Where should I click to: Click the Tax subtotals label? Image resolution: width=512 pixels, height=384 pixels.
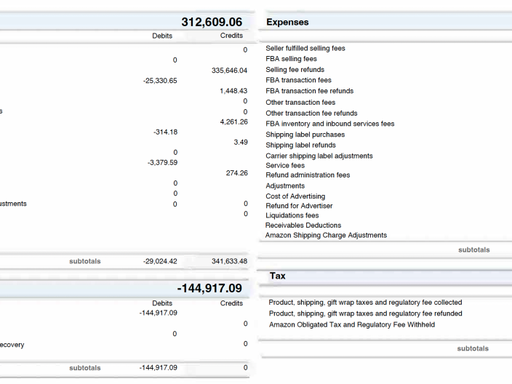click(x=473, y=349)
